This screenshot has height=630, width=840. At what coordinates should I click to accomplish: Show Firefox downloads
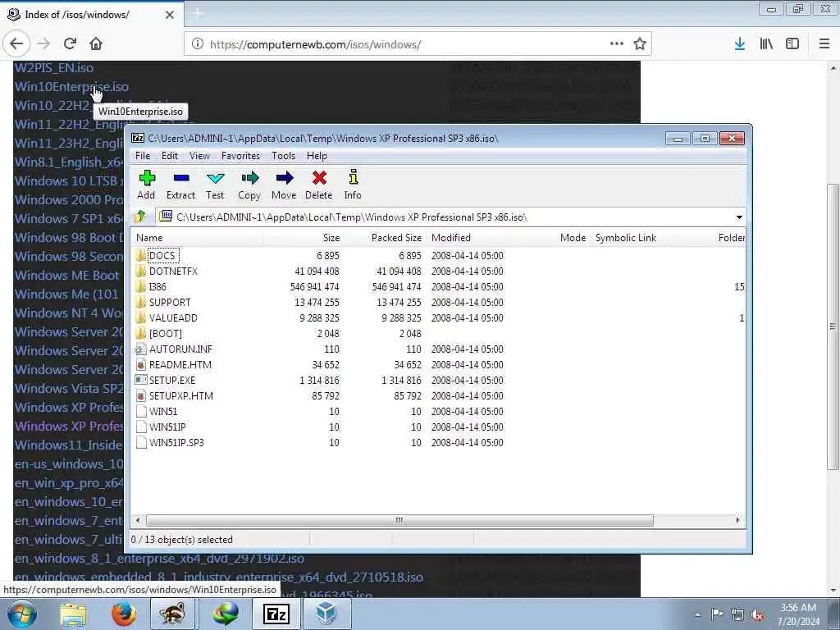pyautogui.click(x=740, y=44)
